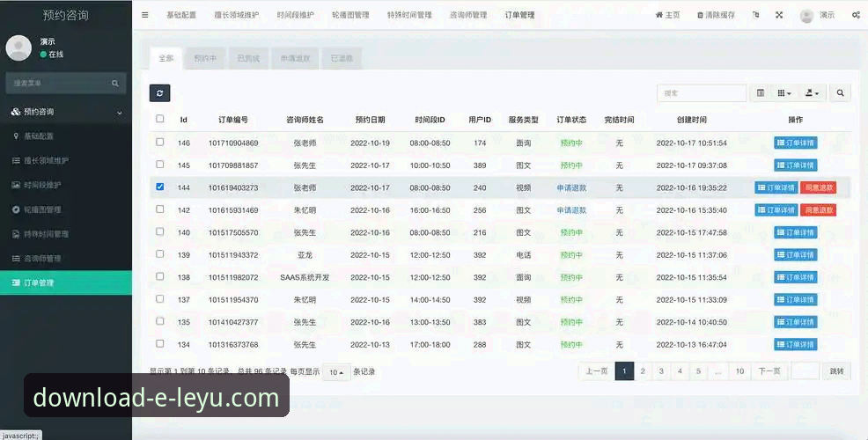This screenshot has width=868, height=440.
Task: Switch to the 全部 tab
Action: pyautogui.click(x=166, y=58)
